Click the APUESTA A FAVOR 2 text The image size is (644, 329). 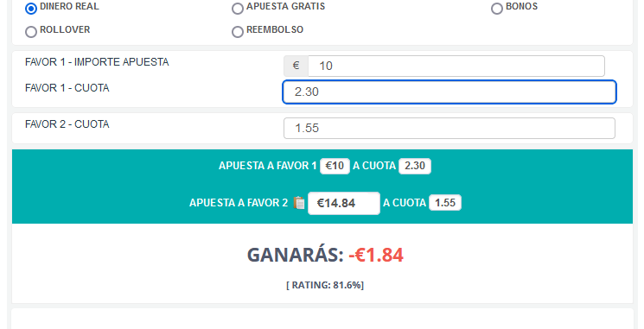click(x=239, y=203)
